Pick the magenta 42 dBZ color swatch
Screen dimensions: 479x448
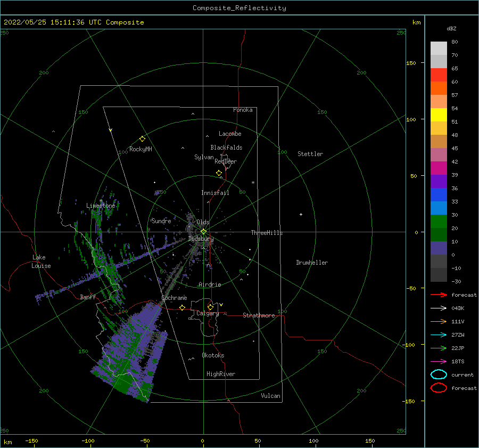439,168
